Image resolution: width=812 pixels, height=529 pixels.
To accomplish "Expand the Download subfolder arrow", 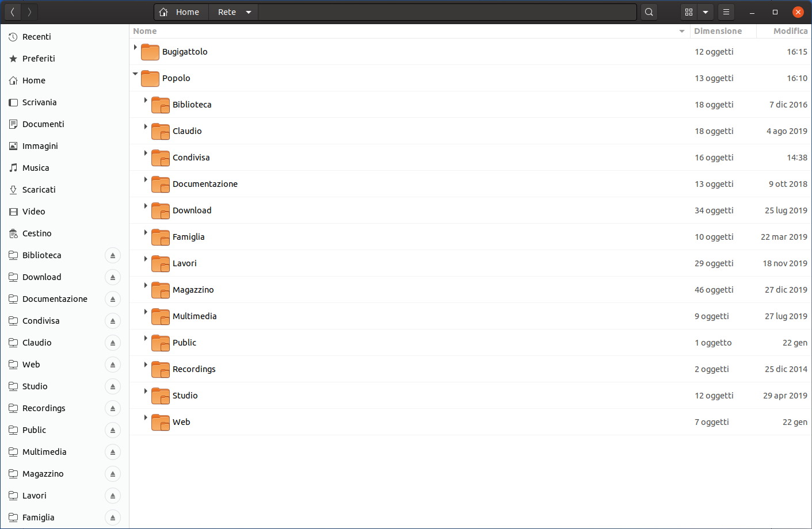I will [x=146, y=206].
